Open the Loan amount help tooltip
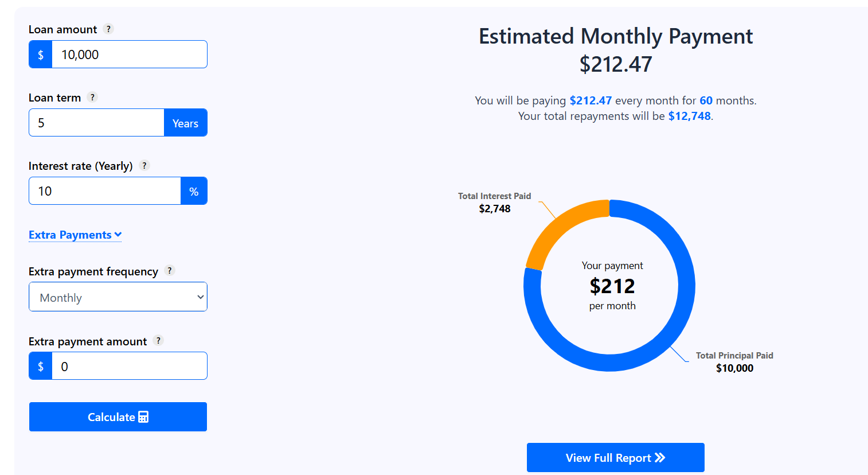Image resolution: width=868 pixels, height=475 pixels. pyautogui.click(x=108, y=29)
